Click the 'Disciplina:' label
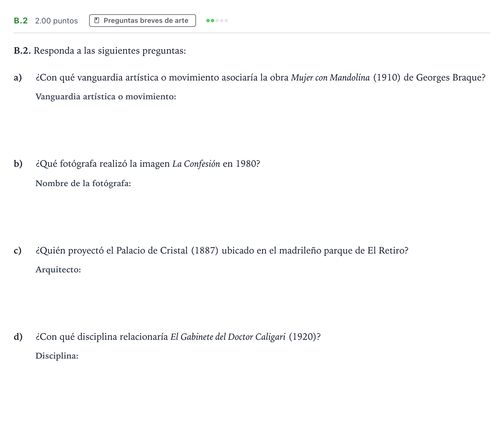The image size is (504, 422). 57,356
